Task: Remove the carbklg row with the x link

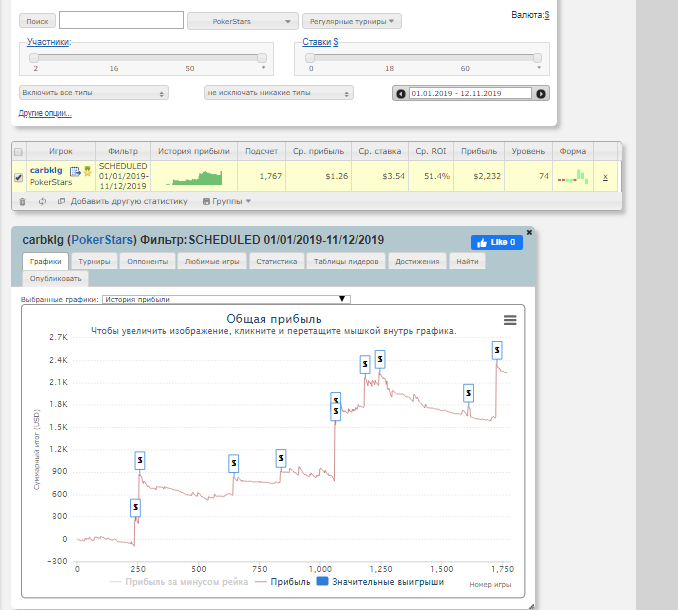Action: (605, 176)
